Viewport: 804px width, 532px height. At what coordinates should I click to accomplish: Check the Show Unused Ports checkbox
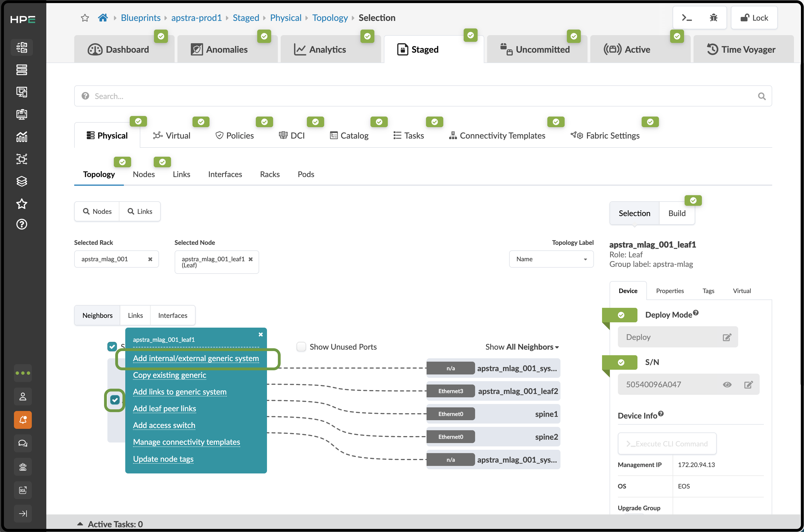click(x=301, y=347)
